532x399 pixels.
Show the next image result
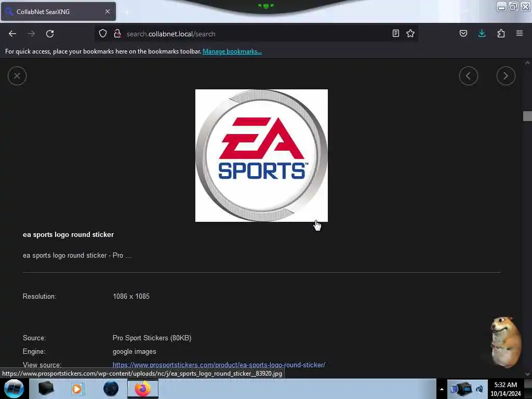(506, 76)
